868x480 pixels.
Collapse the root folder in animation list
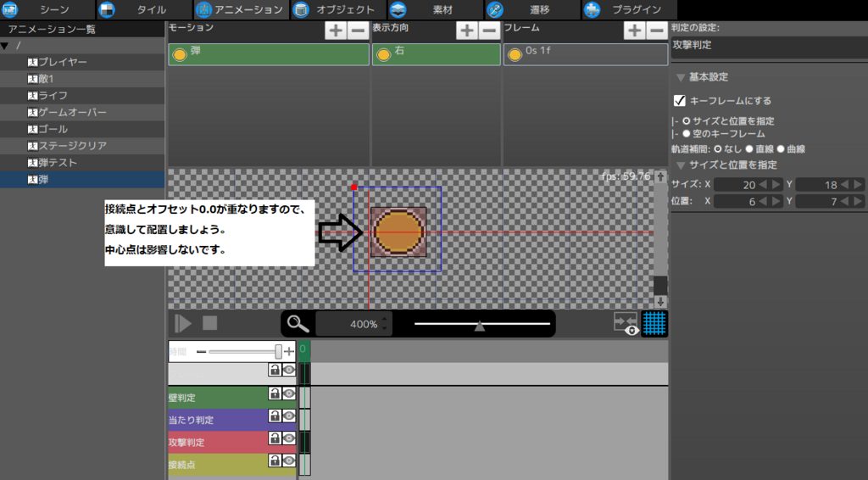(x=5, y=46)
